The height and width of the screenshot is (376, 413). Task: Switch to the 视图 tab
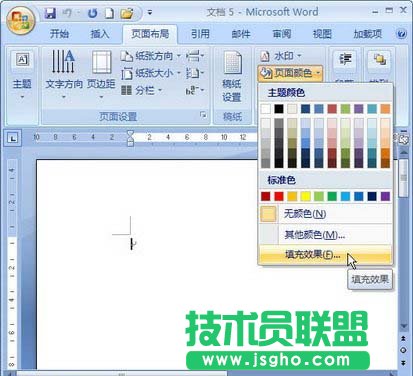coord(322,34)
